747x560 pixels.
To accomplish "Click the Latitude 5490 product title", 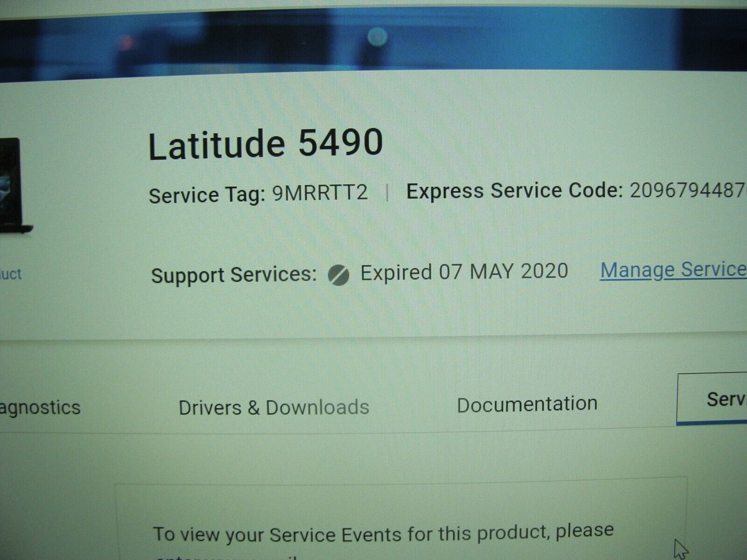I will click(x=266, y=144).
